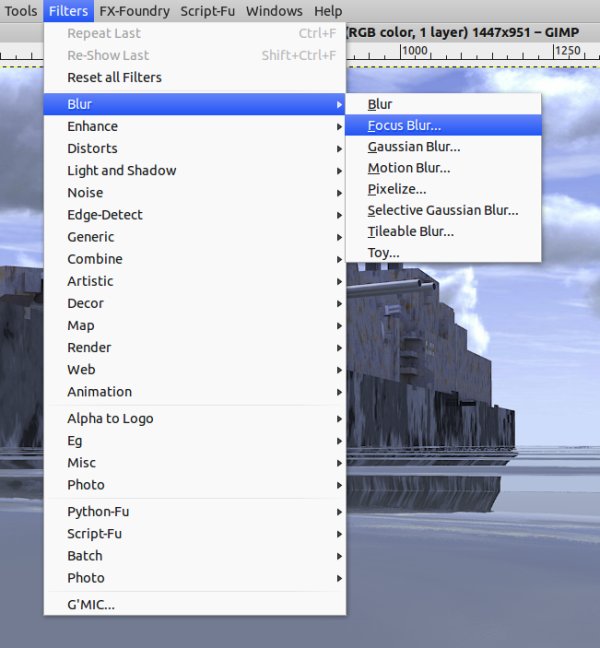The width and height of the screenshot is (600, 648).
Task: Open the Alpha to Logo submenu
Action: (195, 419)
